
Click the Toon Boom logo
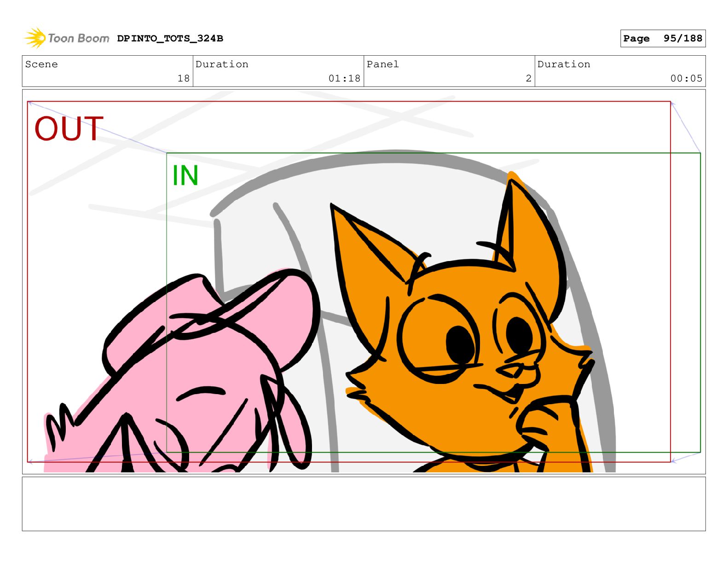(67, 38)
